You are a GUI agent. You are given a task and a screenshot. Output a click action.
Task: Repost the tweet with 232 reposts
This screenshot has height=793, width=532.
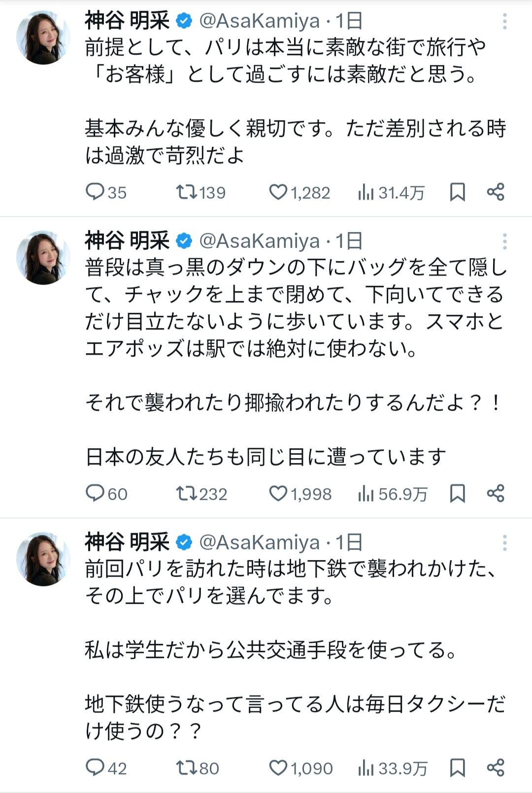tap(187, 493)
